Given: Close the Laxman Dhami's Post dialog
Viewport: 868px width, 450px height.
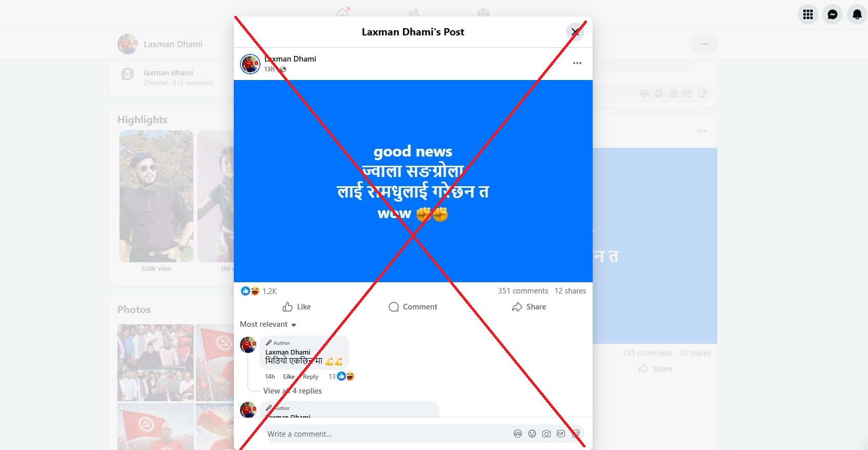Looking at the screenshot, I should click(575, 32).
